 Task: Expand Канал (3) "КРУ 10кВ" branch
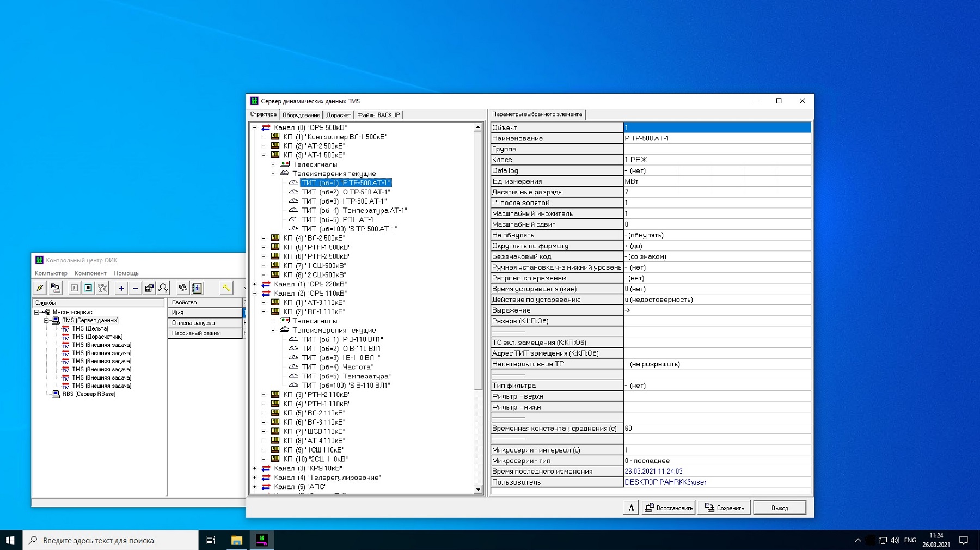pos(254,468)
